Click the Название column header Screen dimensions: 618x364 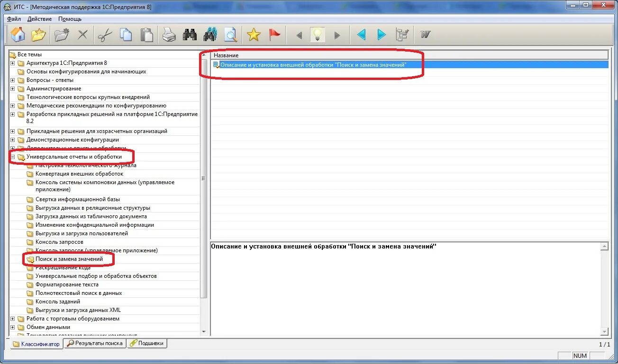(409, 55)
